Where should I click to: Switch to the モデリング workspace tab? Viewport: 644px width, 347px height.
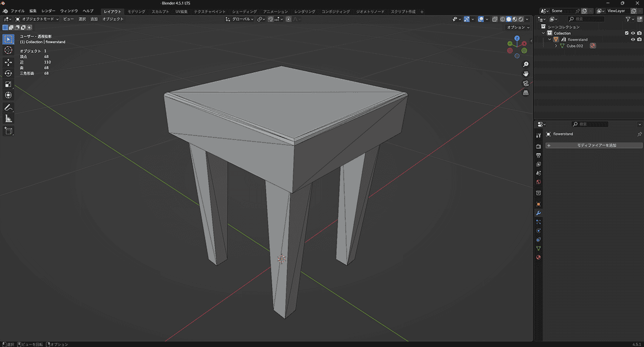[136, 11]
